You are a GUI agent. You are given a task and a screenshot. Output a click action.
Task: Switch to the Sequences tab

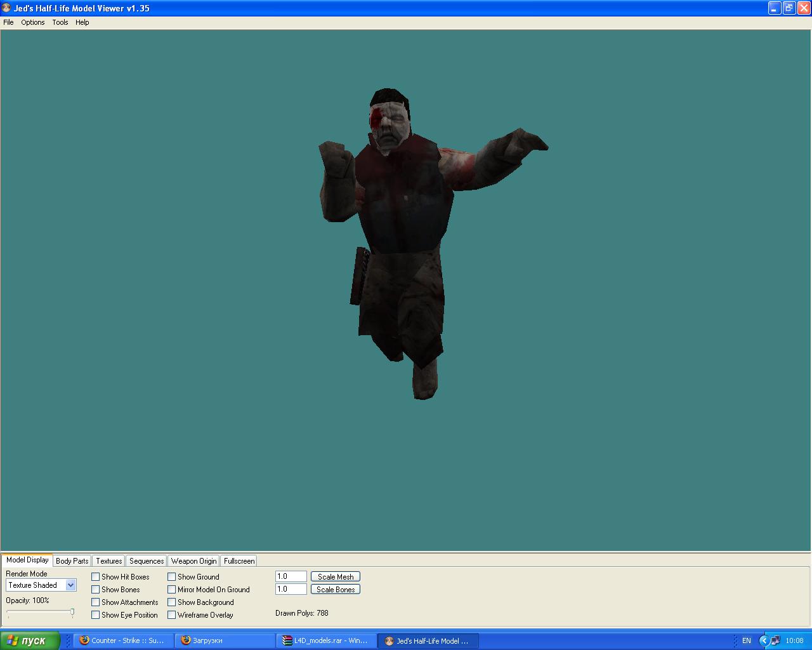click(x=147, y=561)
